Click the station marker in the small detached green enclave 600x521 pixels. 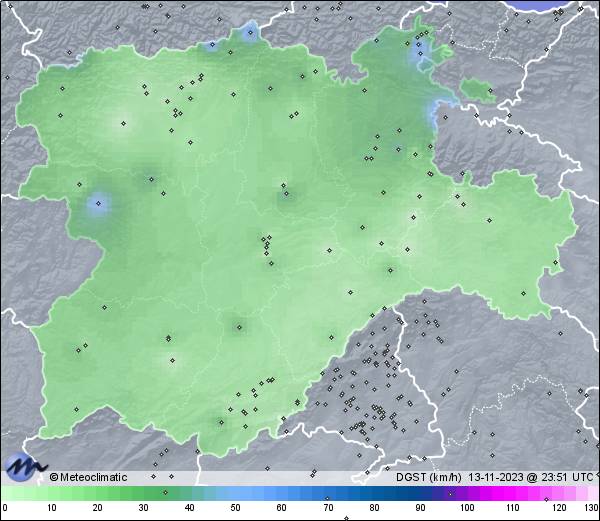coord(490,91)
